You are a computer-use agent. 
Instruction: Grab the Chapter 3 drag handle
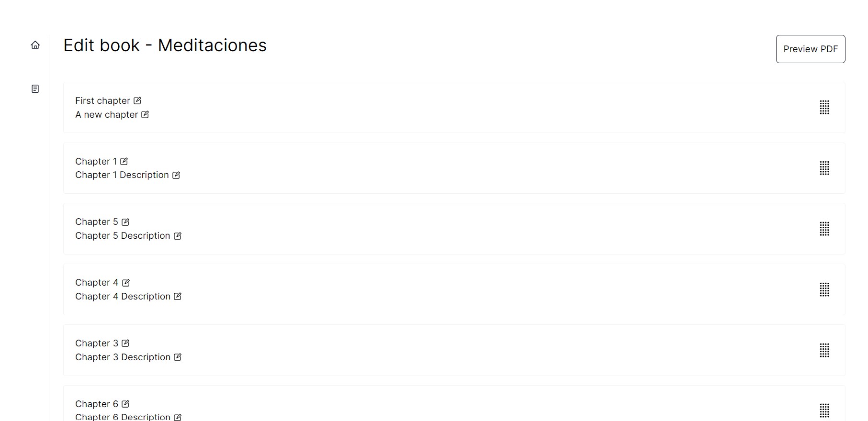click(824, 350)
